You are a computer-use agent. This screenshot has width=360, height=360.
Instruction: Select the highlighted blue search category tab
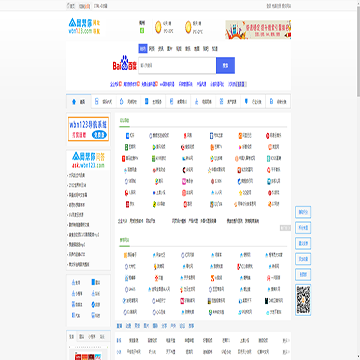pos(143,49)
